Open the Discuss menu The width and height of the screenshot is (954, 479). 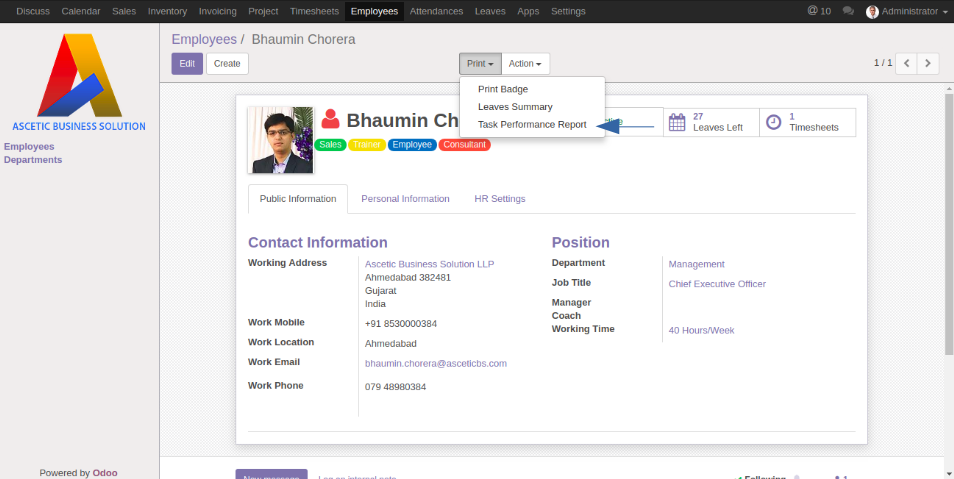(33, 11)
